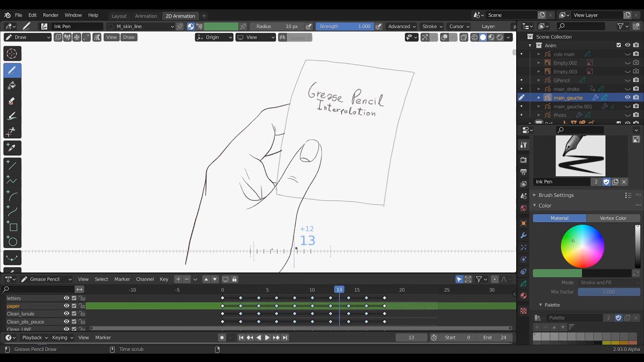Image resolution: width=644 pixels, height=362 pixels.
Task: Hide the Anim collection in viewport
Action: 627,45
